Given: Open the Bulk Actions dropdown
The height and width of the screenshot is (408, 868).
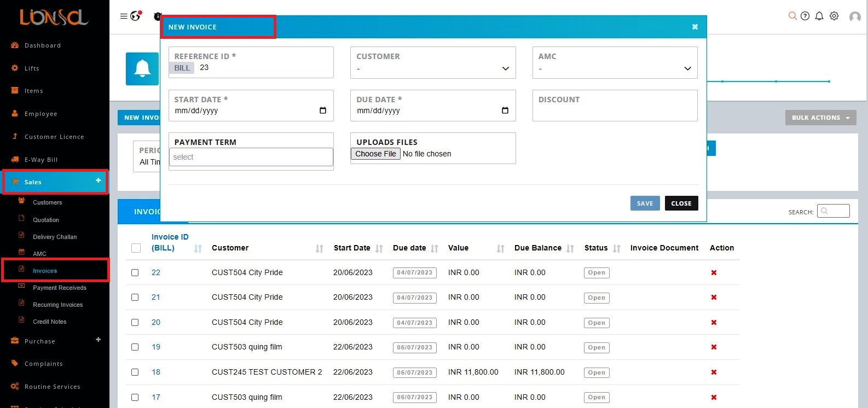Looking at the screenshot, I should 820,118.
